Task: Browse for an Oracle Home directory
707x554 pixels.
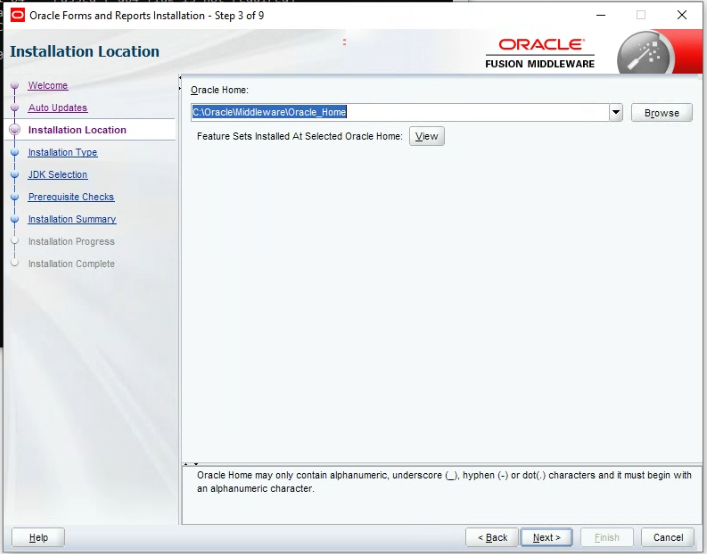Action: [661, 113]
